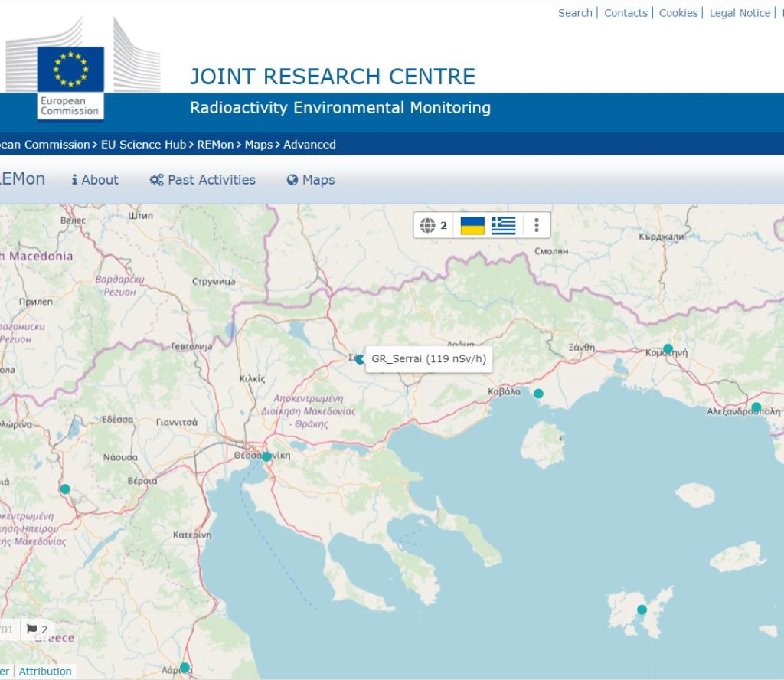Select the Greece flag icon
Image resolution: width=784 pixels, height=680 pixels.
[503, 225]
